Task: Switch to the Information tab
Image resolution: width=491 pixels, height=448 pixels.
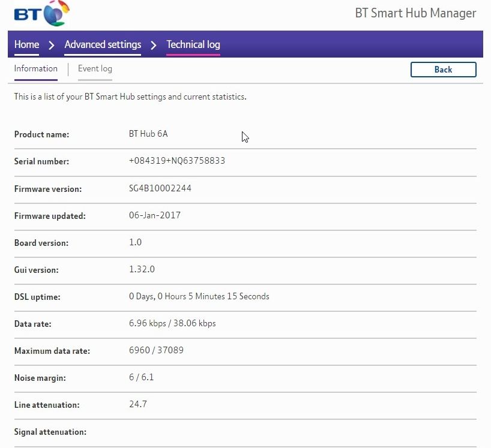Action: pyautogui.click(x=35, y=68)
